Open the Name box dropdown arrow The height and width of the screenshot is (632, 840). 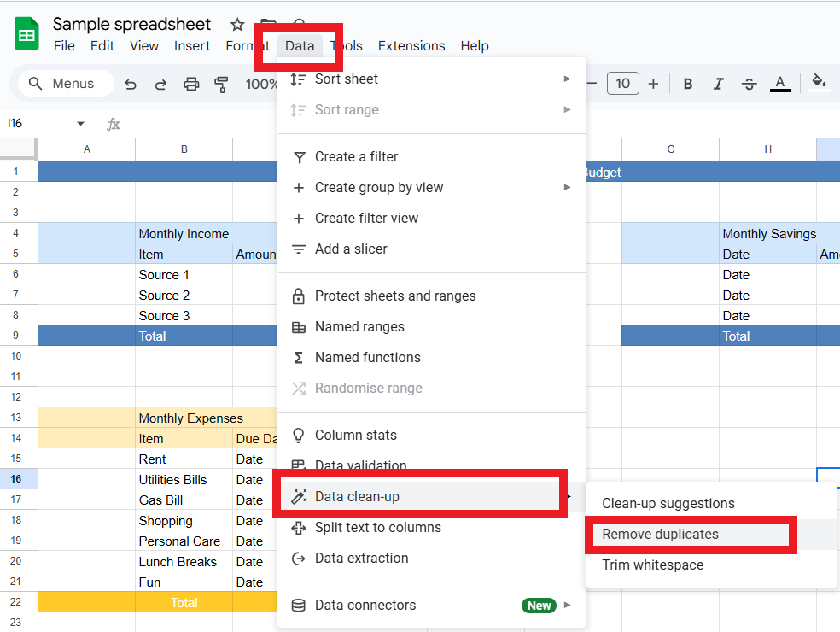[81, 124]
